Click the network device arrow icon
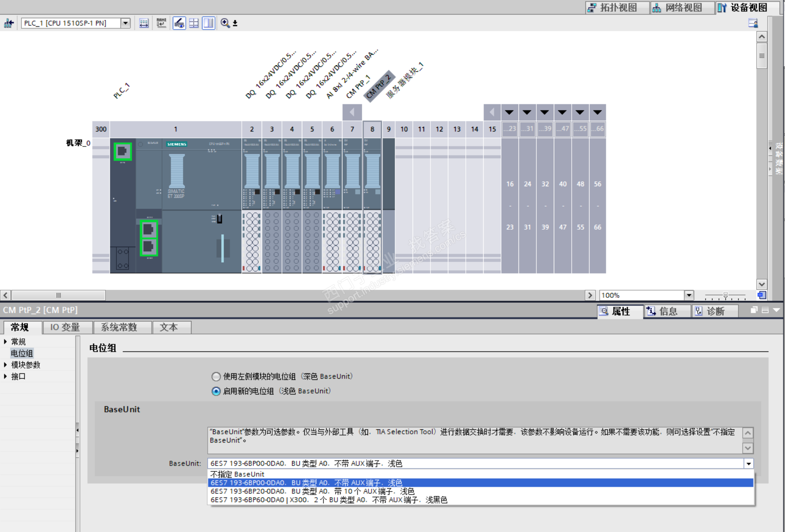Image resolution: width=785 pixels, height=532 pixels. (9, 23)
